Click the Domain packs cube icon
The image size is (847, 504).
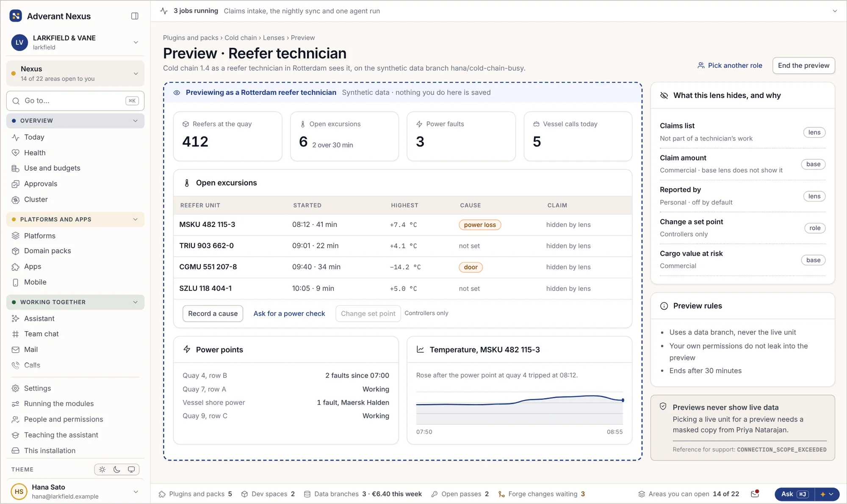click(16, 251)
